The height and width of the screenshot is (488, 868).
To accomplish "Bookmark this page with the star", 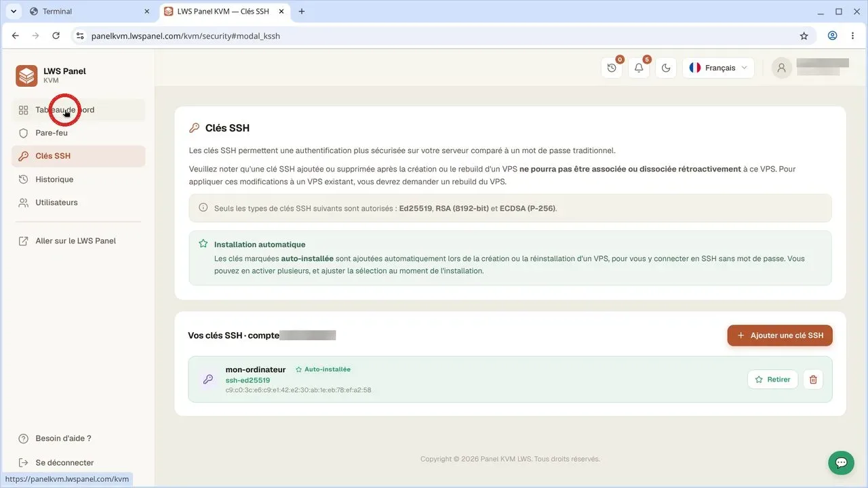I will 804,36.
